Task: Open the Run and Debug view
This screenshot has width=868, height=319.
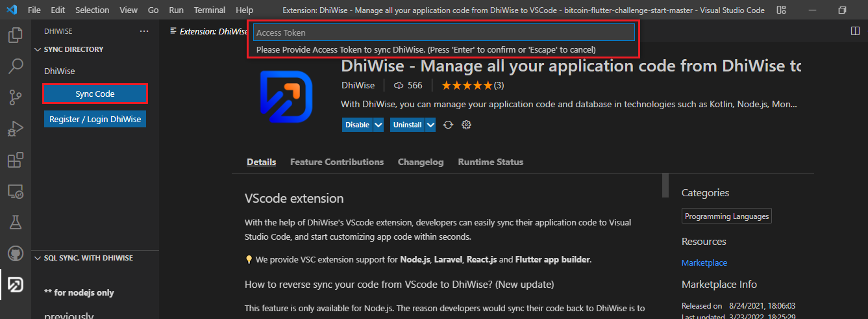Action: [16, 129]
